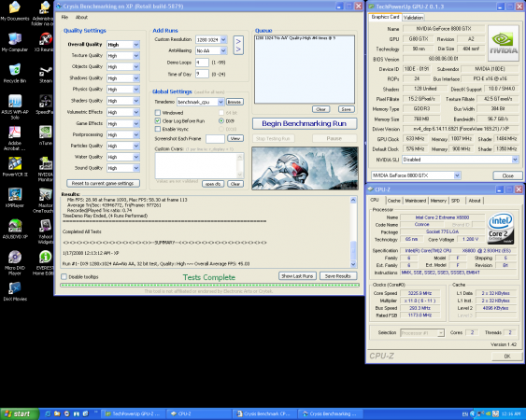Click the Results panel vertical scrollbar
The height and width of the screenshot is (420, 526).
[x=353, y=232]
